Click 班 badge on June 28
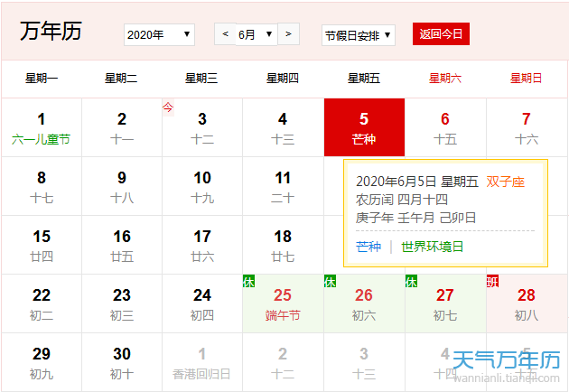Screen dimensions: 569x392 (x=492, y=281)
